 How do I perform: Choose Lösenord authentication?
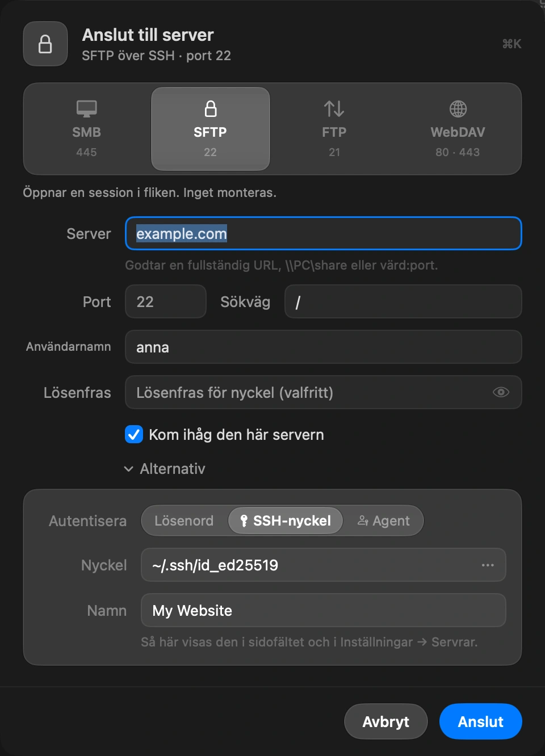[184, 520]
